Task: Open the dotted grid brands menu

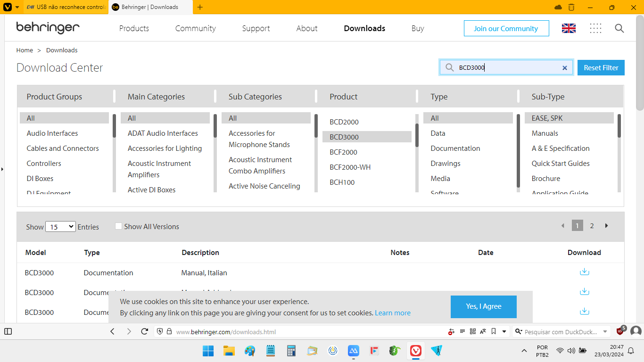Action: tap(595, 28)
